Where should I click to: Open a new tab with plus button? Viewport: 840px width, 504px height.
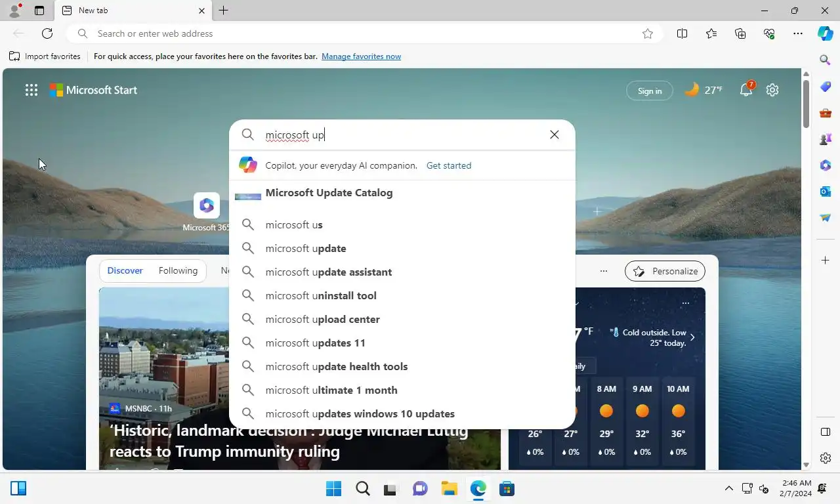click(223, 10)
